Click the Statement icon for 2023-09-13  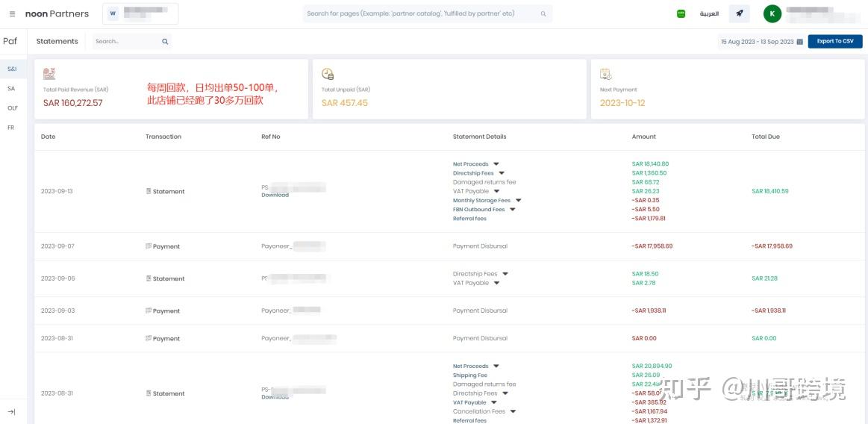point(149,191)
